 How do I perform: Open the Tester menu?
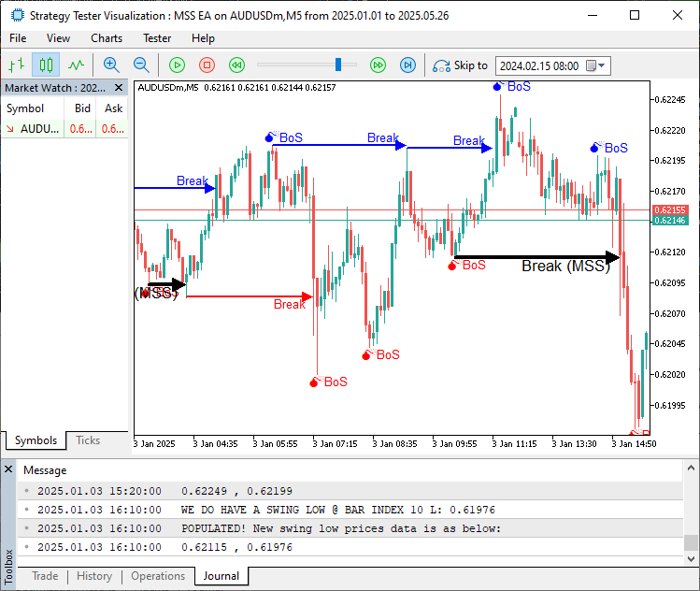[157, 38]
